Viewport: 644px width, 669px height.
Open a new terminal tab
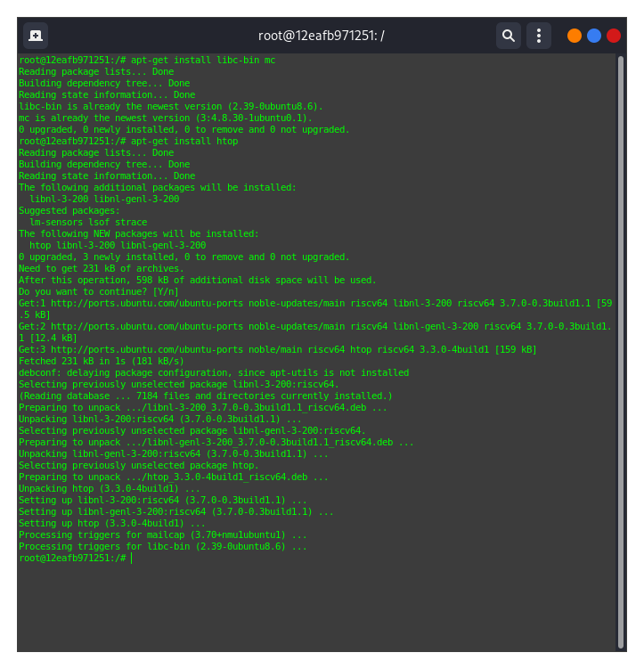coord(36,36)
